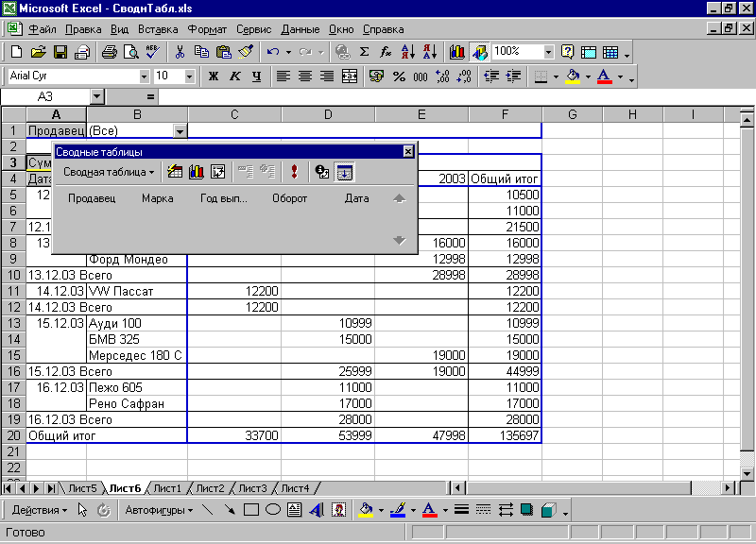Refresh pivot data exclamation icon
756x544 pixels.
click(294, 172)
